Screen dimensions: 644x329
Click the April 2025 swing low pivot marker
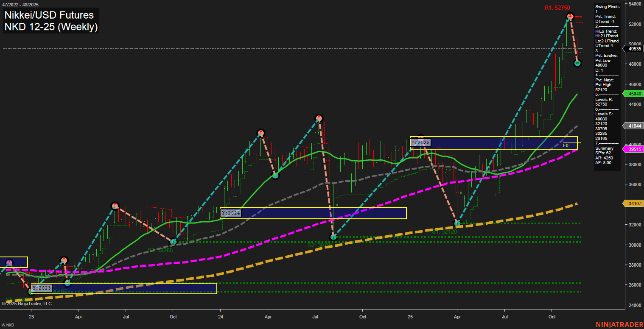457,223
